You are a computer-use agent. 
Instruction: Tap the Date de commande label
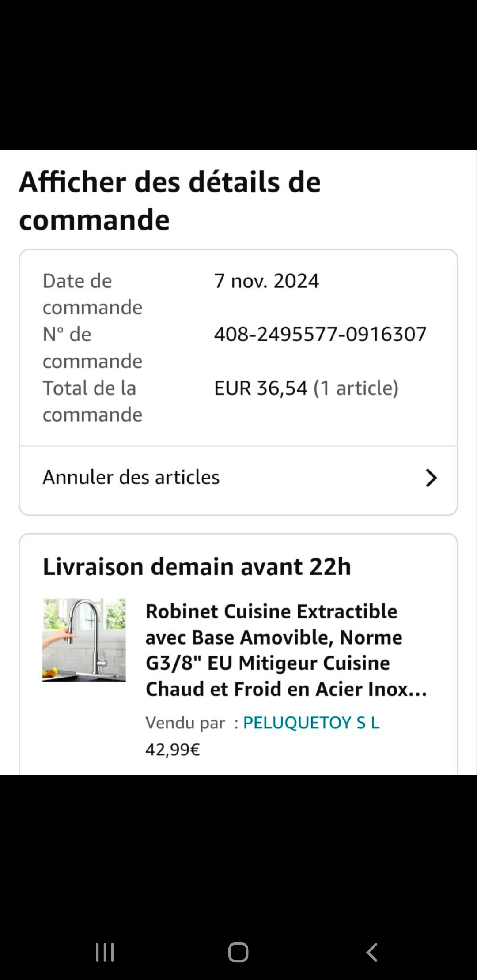(92, 294)
